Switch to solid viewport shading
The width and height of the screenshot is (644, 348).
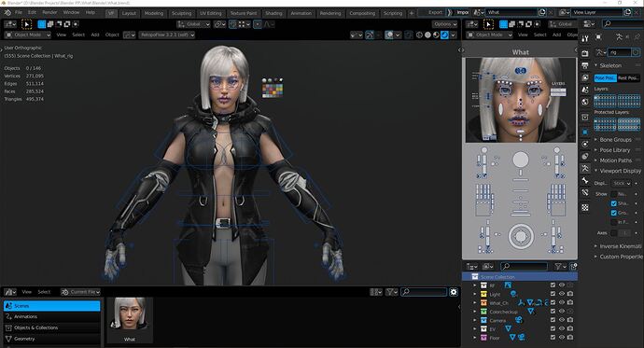pos(427,35)
